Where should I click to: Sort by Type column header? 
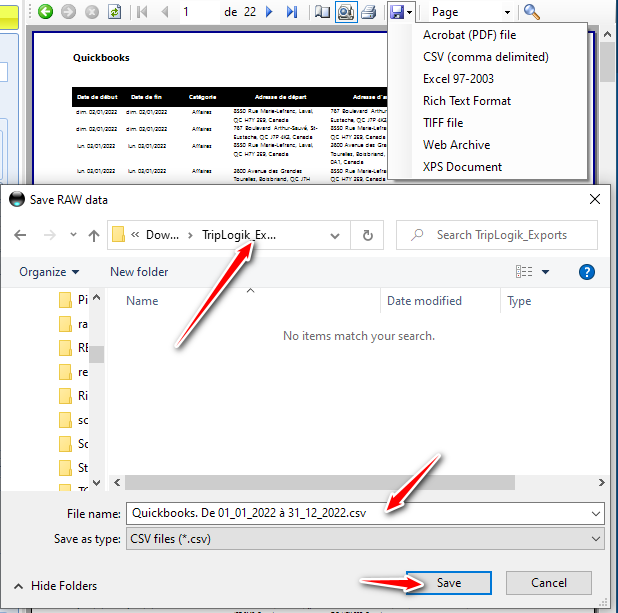pyautogui.click(x=519, y=301)
